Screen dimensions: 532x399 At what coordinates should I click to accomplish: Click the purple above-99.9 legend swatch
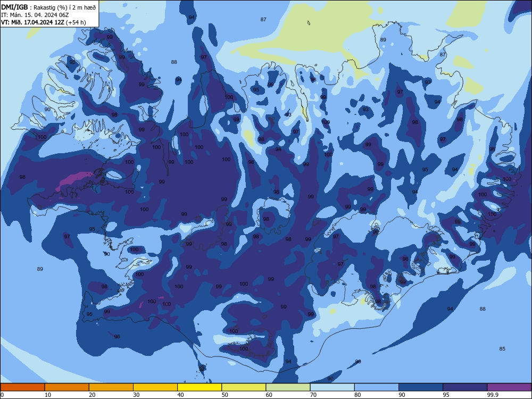[509, 387]
